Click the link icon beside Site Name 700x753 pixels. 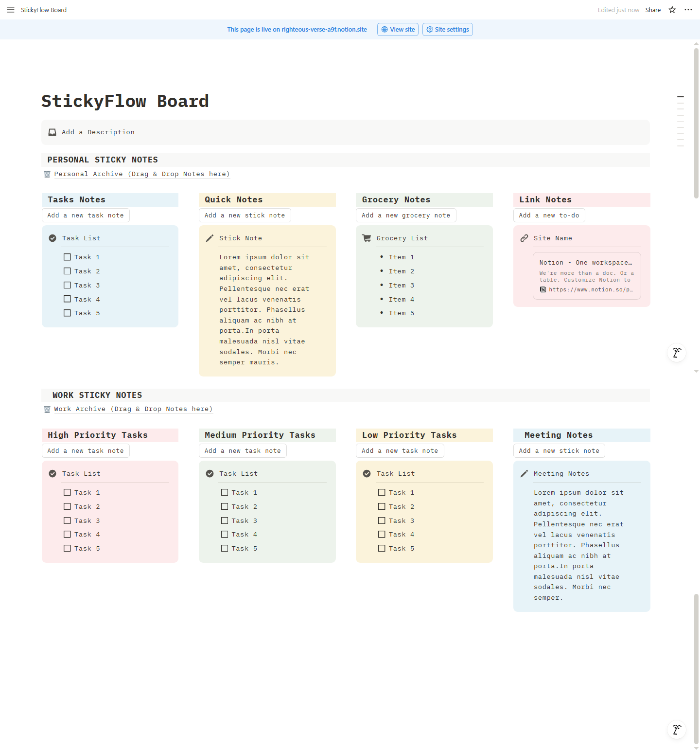point(524,238)
